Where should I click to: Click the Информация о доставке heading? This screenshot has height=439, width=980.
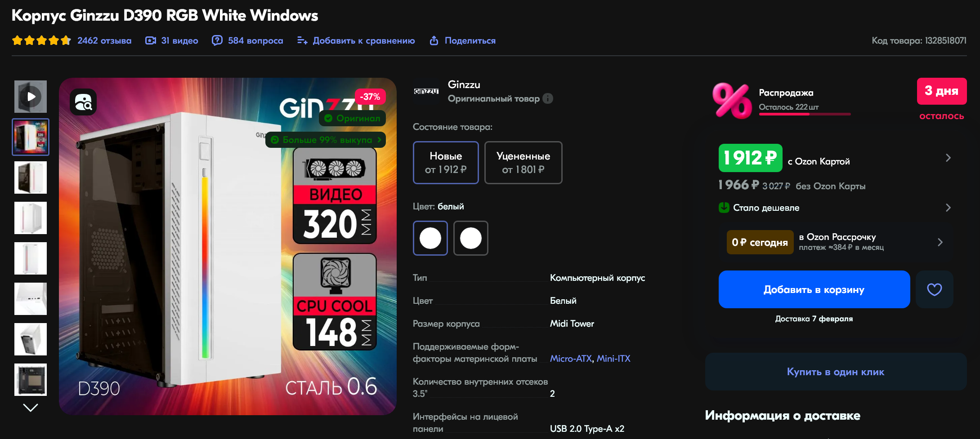783,415
